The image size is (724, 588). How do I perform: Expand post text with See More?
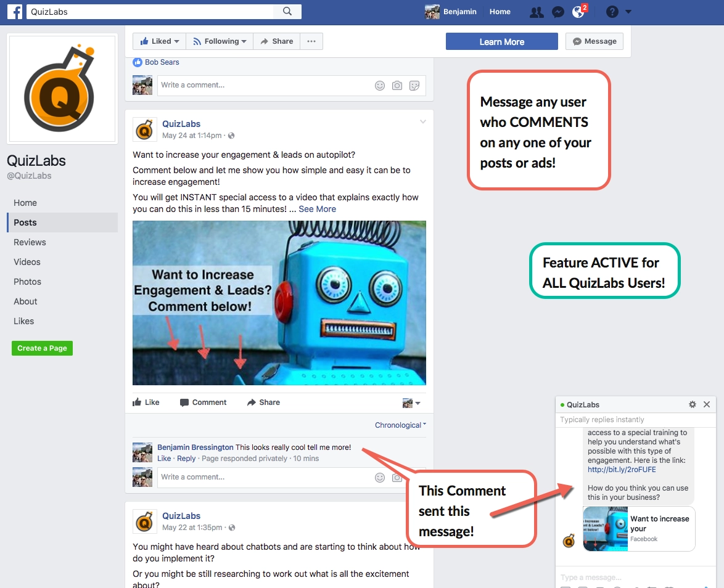tap(317, 209)
